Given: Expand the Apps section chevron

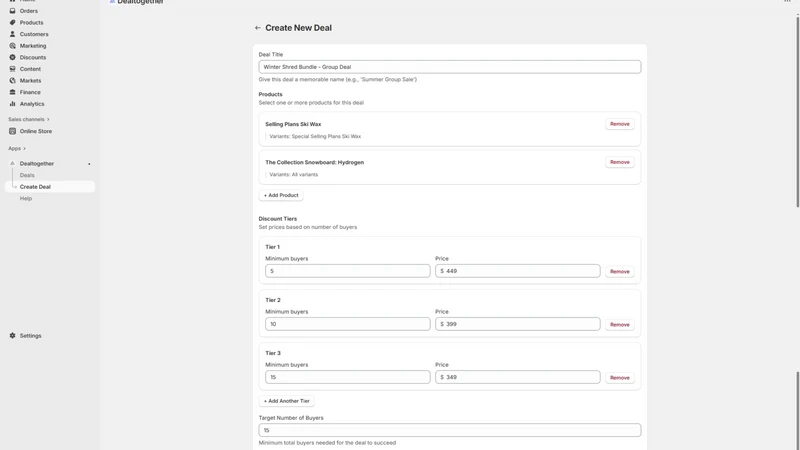Looking at the screenshot, I should coord(24,148).
